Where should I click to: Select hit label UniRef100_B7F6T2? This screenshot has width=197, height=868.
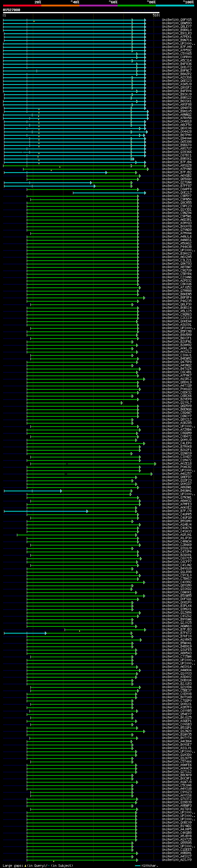(177, 633)
